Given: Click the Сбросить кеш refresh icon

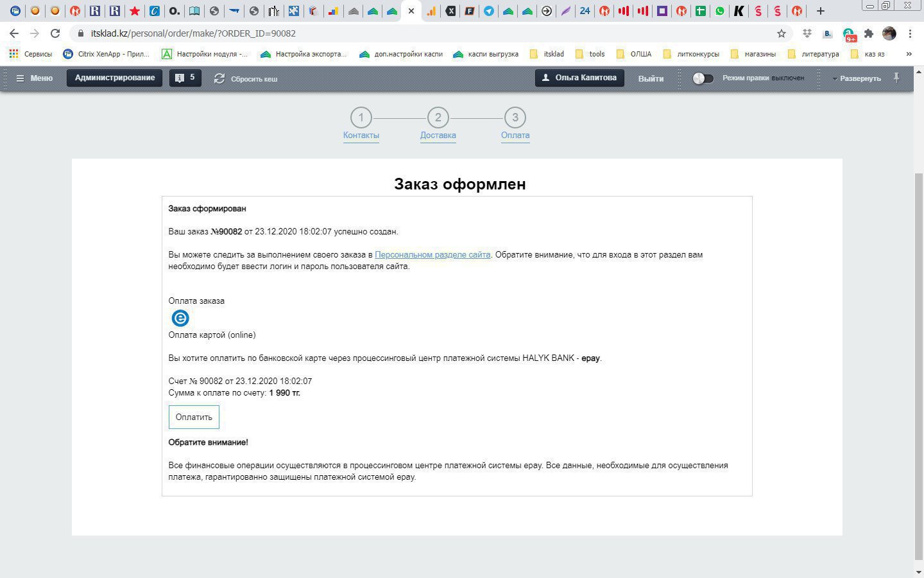Looking at the screenshot, I should (x=220, y=78).
